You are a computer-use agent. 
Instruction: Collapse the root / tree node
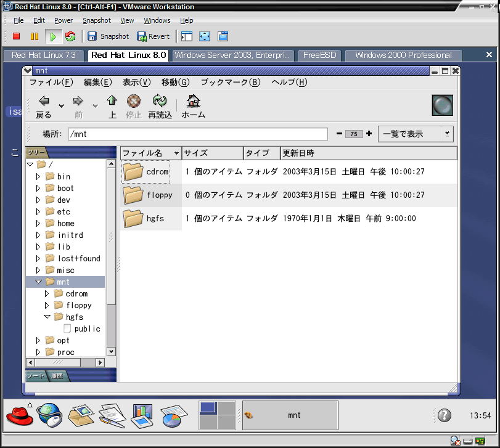pyautogui.click(x=30, y=165)
